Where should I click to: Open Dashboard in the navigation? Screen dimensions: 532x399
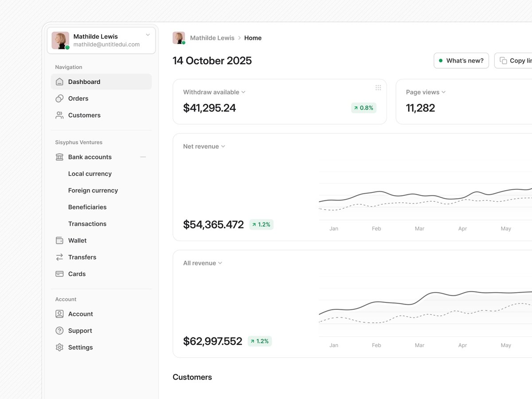click(102, 82)
